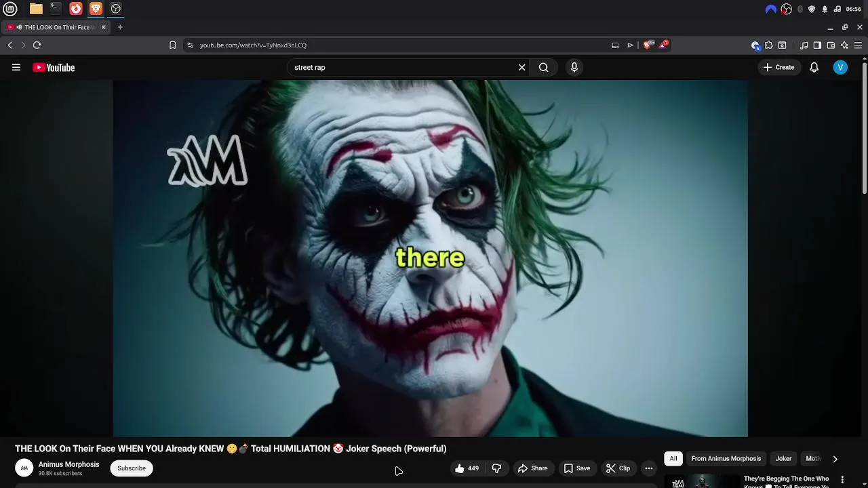Open the 06:56 clock calendar

854,9
